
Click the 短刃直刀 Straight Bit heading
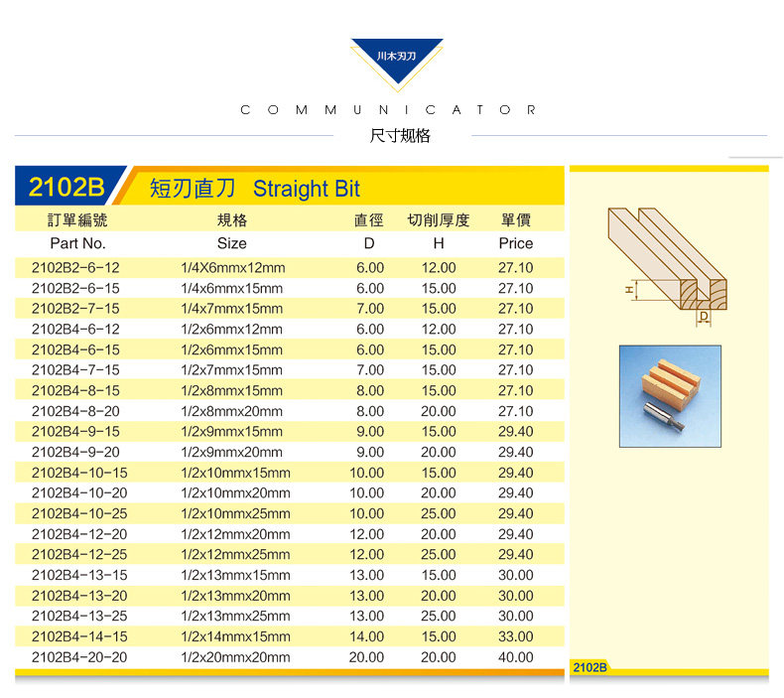tap(255, 189)
